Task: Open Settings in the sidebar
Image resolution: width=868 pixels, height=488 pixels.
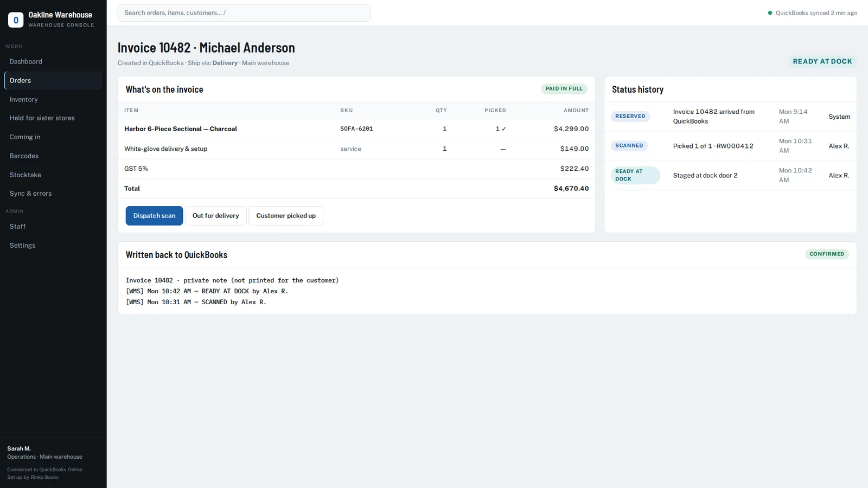Action: click(x=53, y=245)
